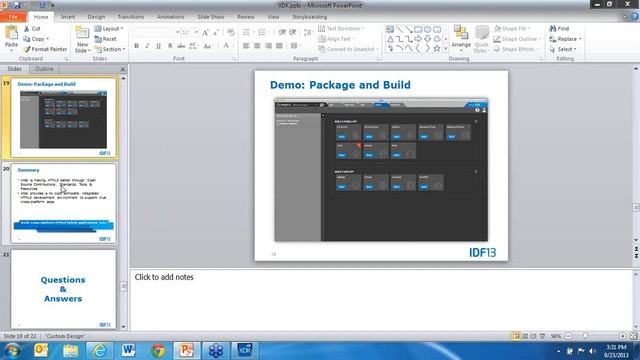Toggle Underline formatting
Viewport: 640px width, 360px height.
click(158, 46)
